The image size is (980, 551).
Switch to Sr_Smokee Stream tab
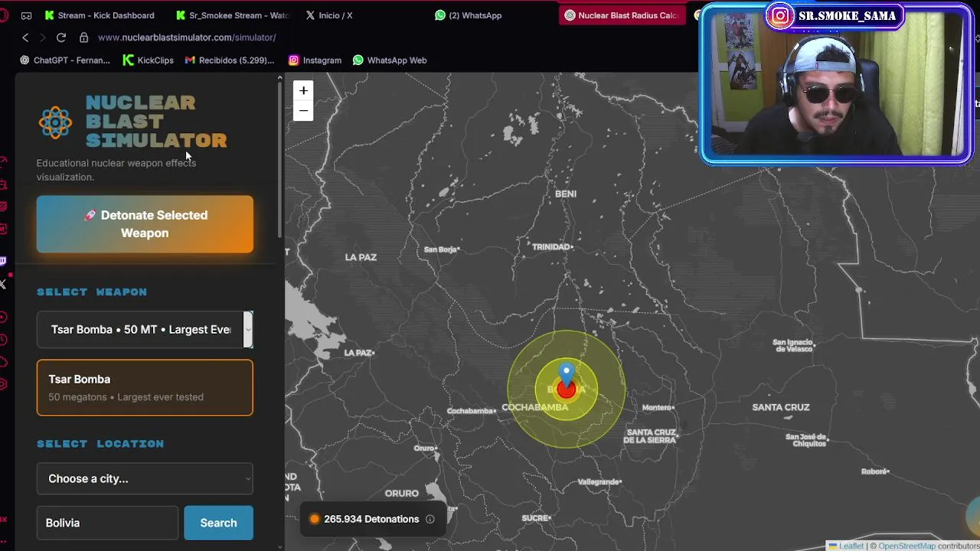tap(233, 15)
